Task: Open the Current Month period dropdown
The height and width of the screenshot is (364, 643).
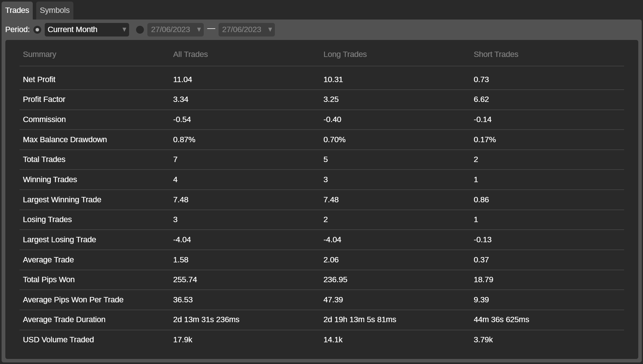Action: (x=87, y=30)
